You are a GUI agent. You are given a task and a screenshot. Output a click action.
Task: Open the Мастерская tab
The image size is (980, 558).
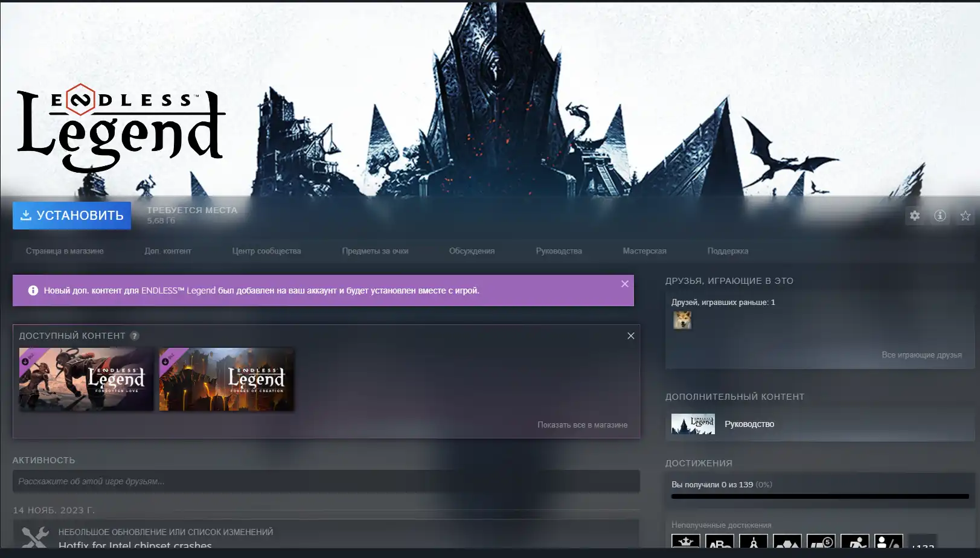(644, 251)
